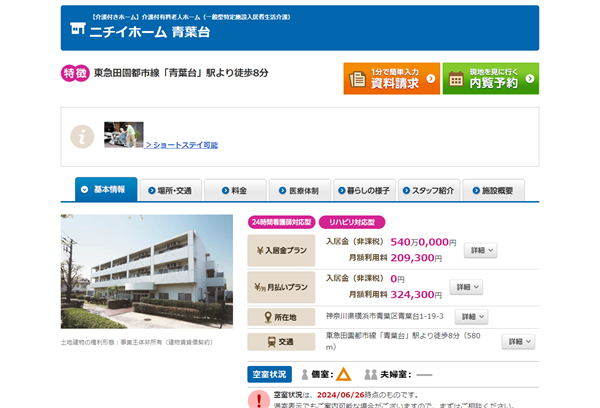Click the 540万0,000円 entrance fee amount
Image resolution: width=600 pixels, height=408 pixels.
pyautogui.click(x=423, y=242)
